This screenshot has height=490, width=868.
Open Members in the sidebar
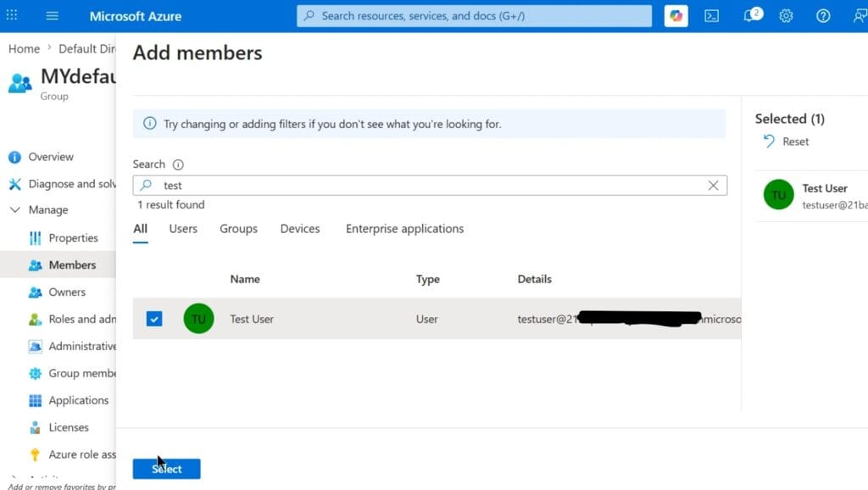[x=72, y=265]
